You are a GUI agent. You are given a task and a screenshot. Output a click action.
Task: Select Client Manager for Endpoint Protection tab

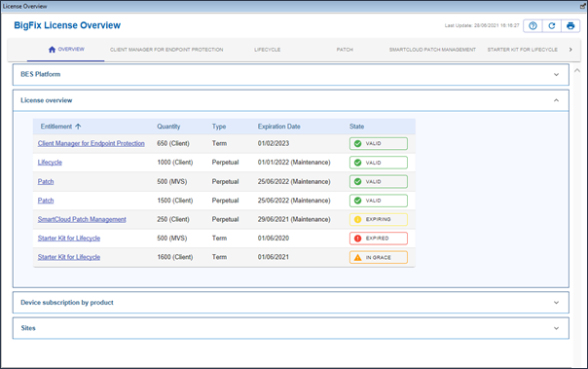click(166, 50)
